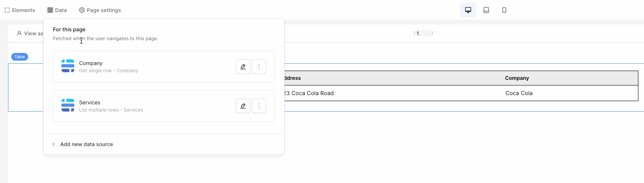Open more options for Company data source

(259, 67)
